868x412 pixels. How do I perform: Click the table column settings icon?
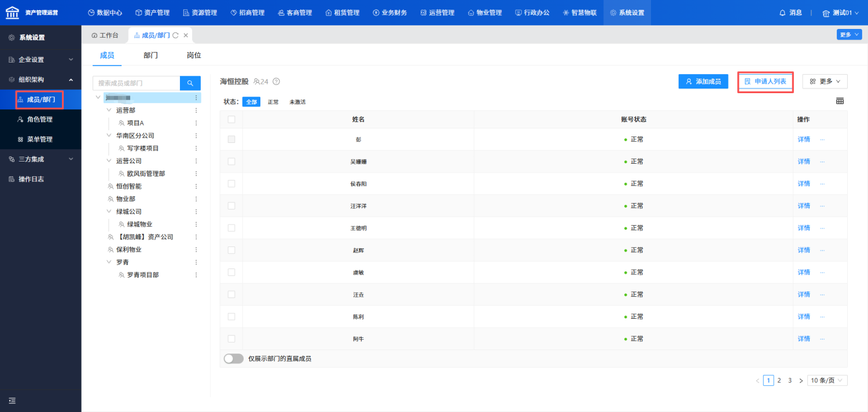[x=840, y=101]
